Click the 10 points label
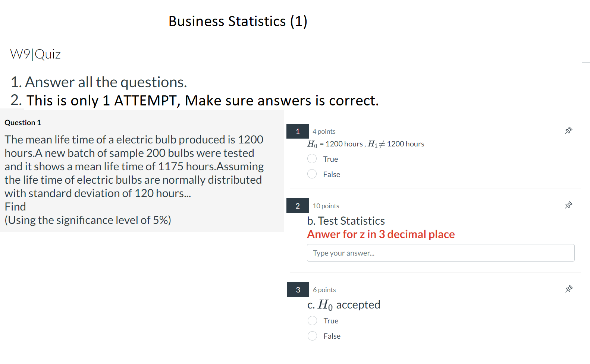The width and height of the screenshot is (590, 364). 326,206
